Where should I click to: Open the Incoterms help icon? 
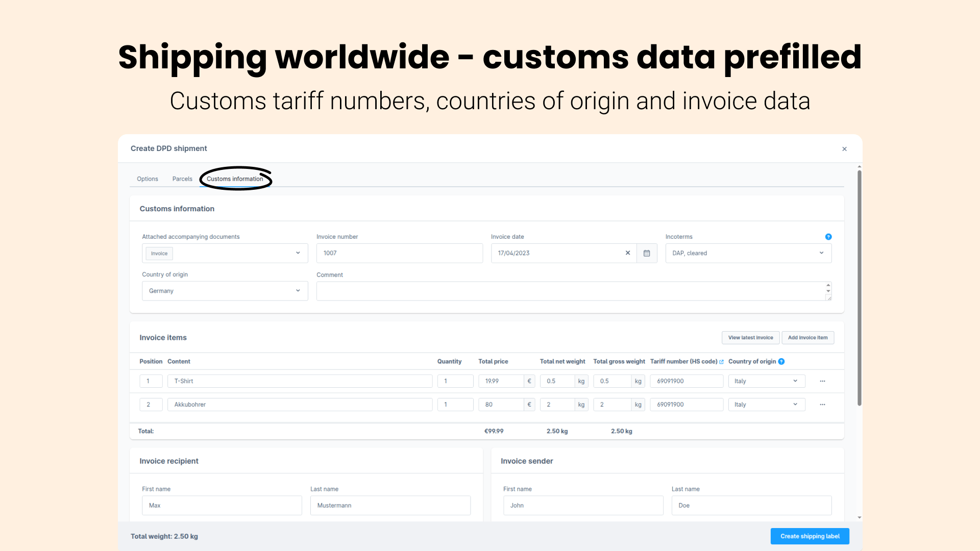(828, 237)
